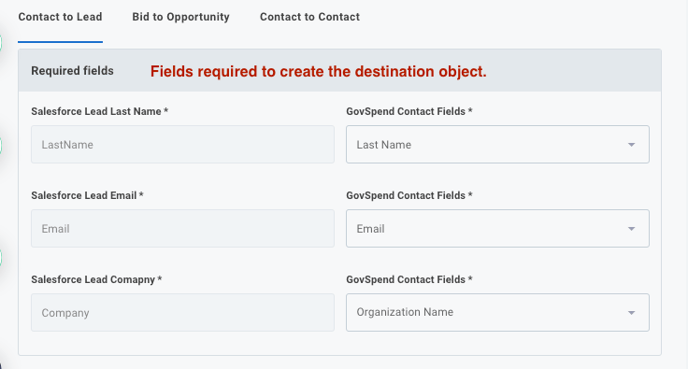Click the LastName Salesforce input field

click(x=183, y=144)
